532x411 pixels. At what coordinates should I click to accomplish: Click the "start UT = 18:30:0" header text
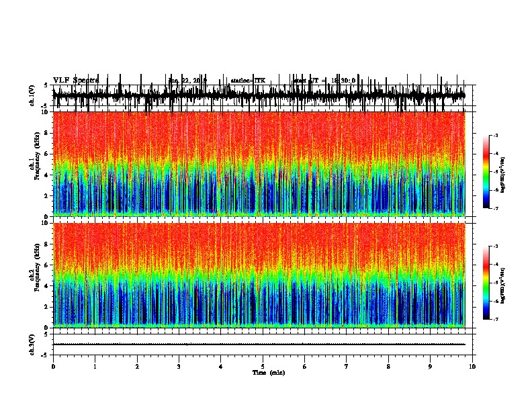324,81
